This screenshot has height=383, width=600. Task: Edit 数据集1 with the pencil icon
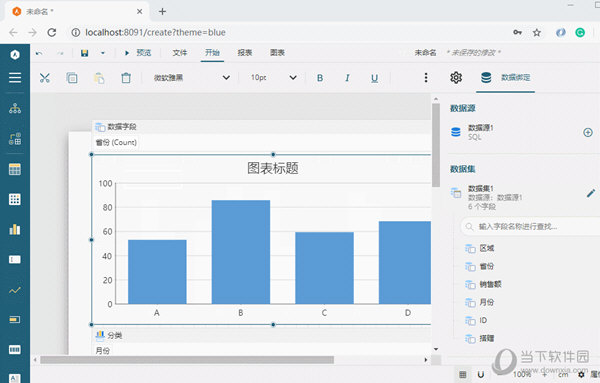(590, 194)
